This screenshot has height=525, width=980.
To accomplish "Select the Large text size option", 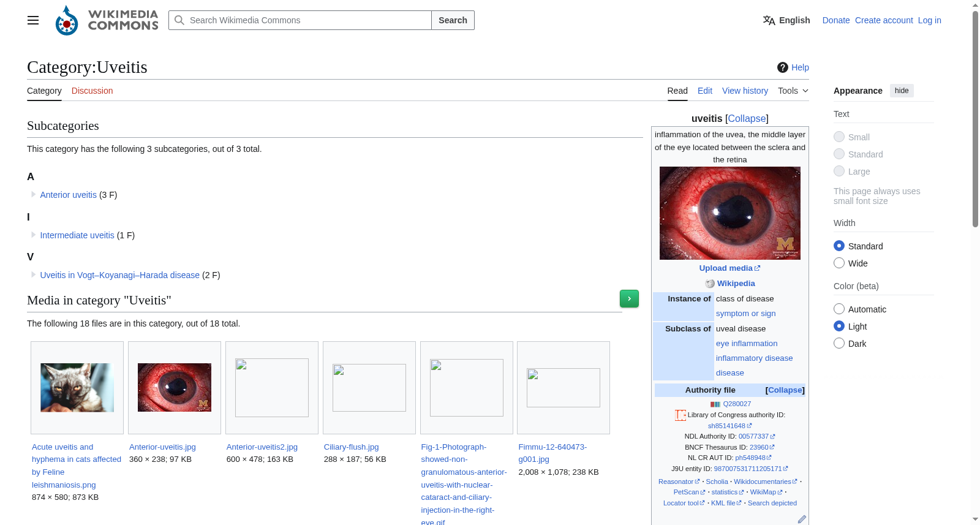I will (x=839, y=171).
